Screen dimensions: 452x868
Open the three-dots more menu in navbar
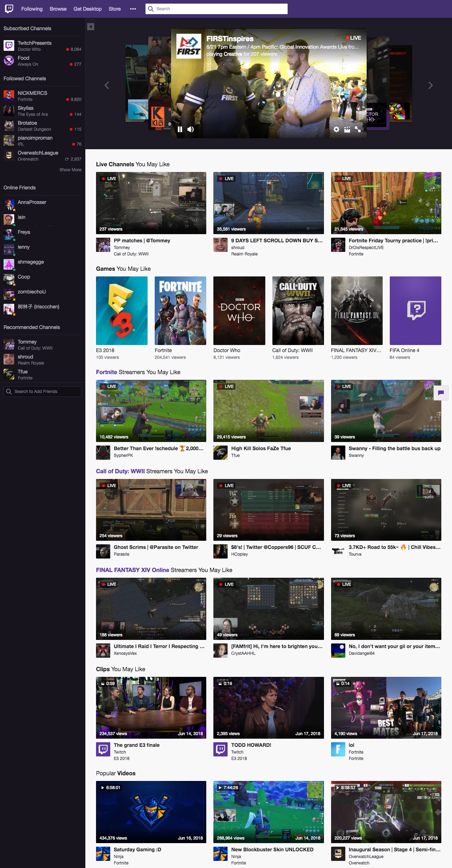click(x=133, y=9)
